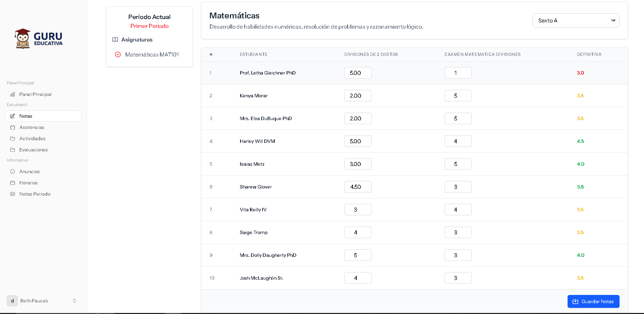Select the Matemáticas MAT101 check circle
The image size is (644, 314).
click(x=118, y=54)
